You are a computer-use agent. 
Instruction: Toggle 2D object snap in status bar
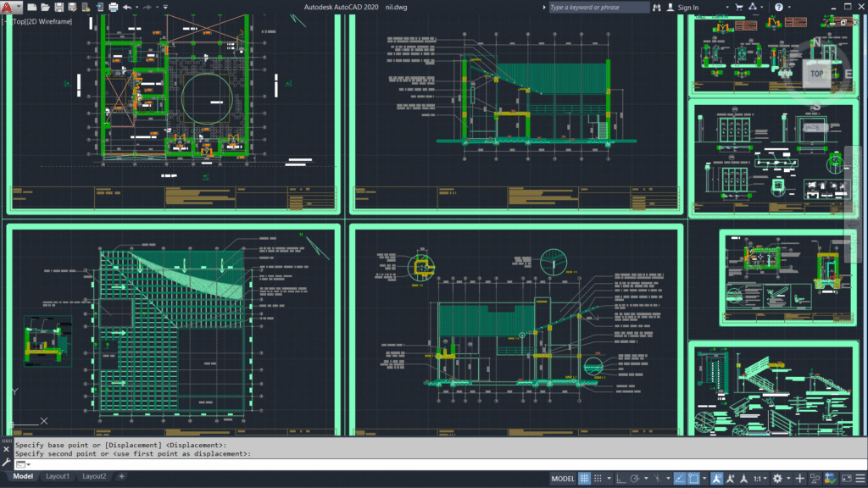tap(693, 479)
